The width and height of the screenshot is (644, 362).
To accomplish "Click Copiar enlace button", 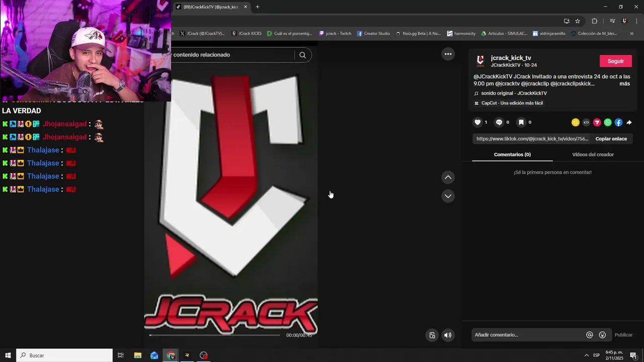I will pos(611,139).
